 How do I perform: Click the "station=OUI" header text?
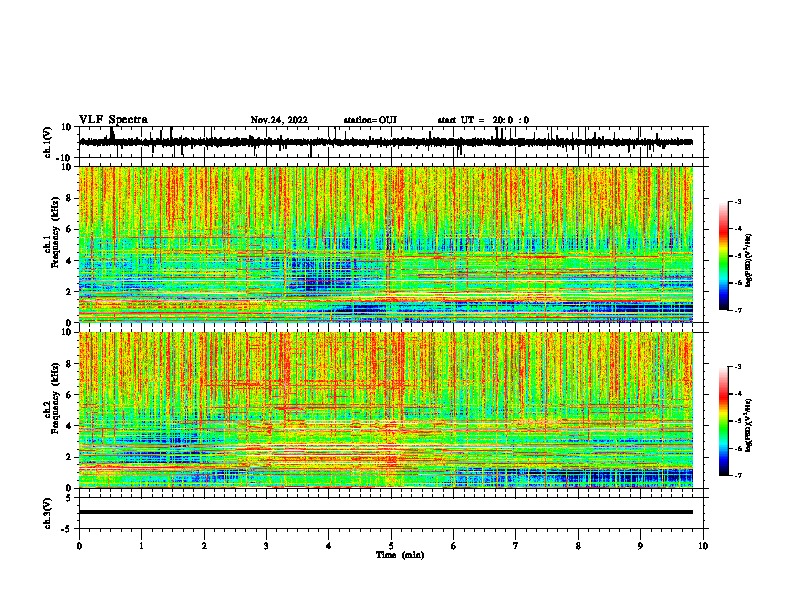[370, 120]
